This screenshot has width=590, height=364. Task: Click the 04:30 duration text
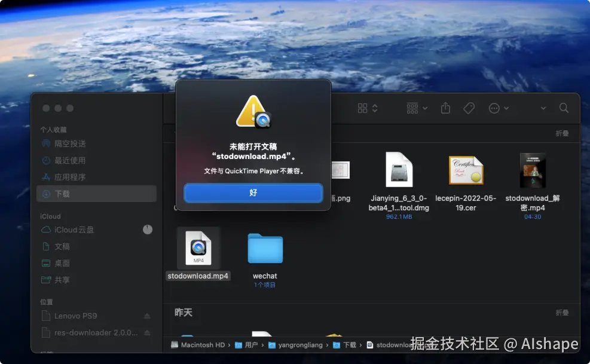click(533, 217)
